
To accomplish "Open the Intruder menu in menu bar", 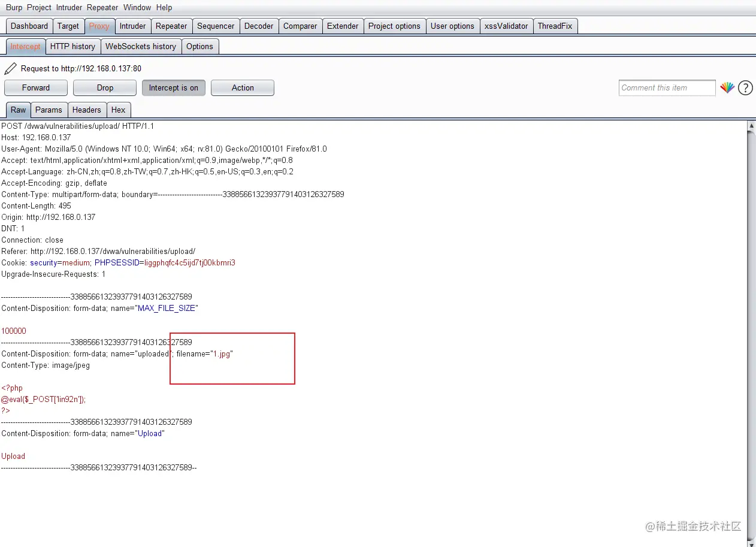I will coord(69,8).
